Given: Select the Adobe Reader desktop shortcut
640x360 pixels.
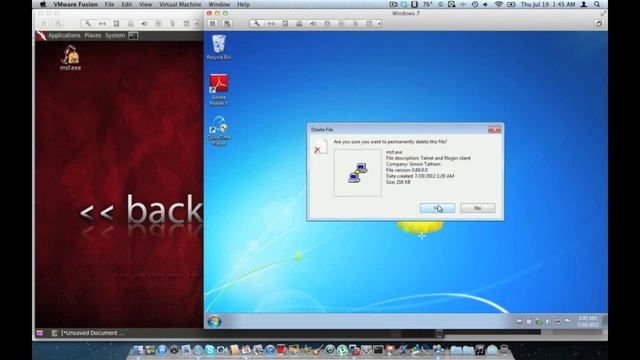Looking at the screenshot, I should pyautogui.click(x=219, y=90).
